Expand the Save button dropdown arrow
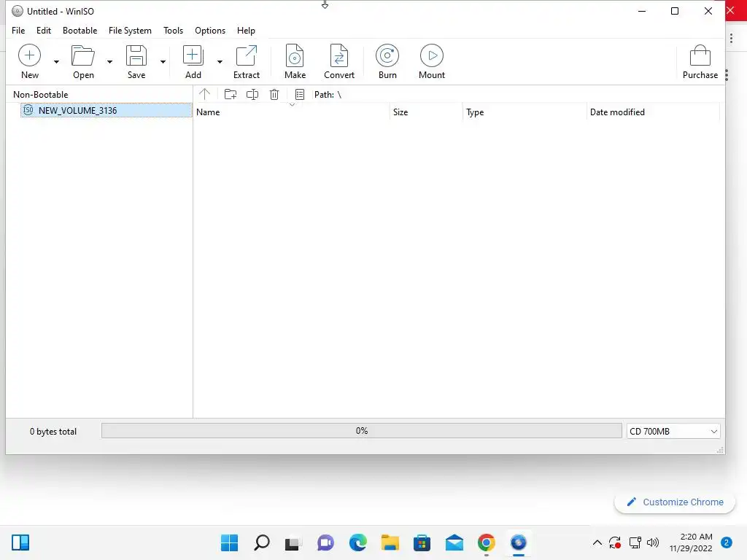Screen dimensions: 747x560 click(x=163, y=62)
